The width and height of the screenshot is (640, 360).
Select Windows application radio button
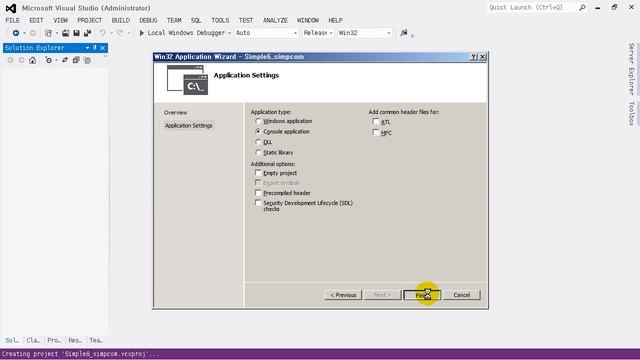click(258, 121)
